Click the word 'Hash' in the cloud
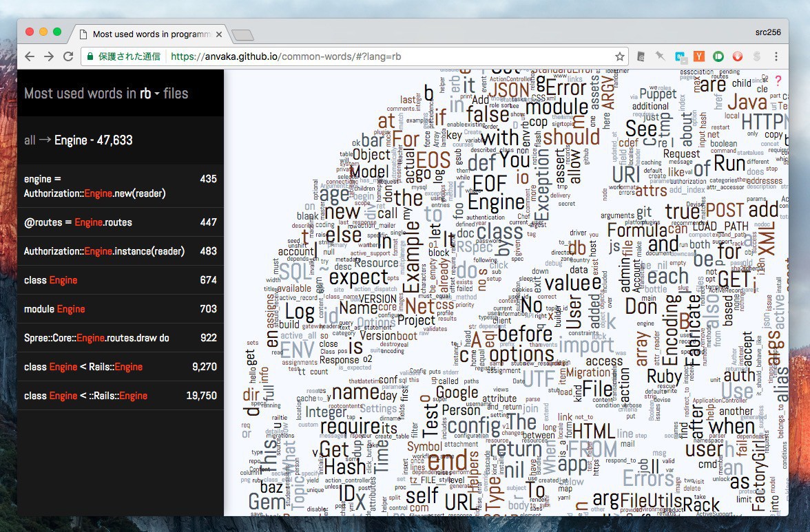 coord(345,467)
